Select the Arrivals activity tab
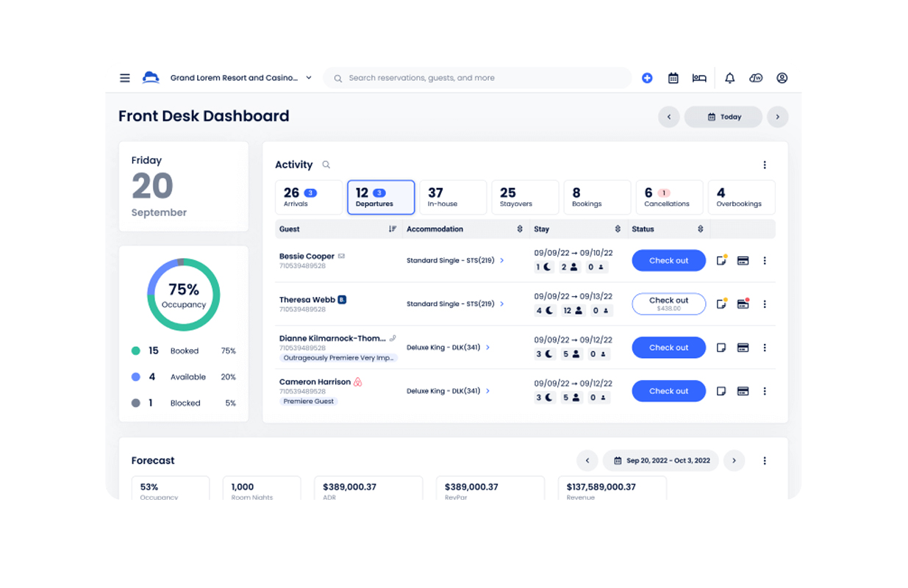Image resolution: width=908 pixels, height=588 pixels. point(308,197)
